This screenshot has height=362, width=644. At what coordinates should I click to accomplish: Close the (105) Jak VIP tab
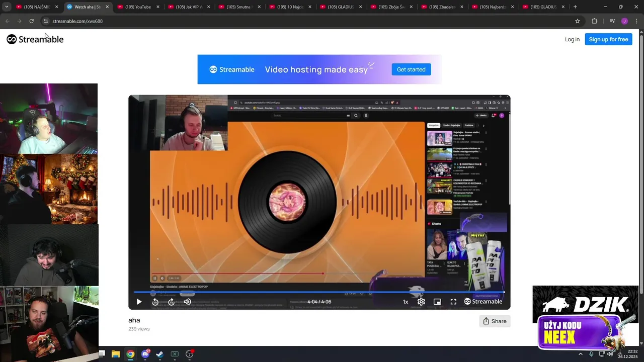[x=208, y=7]
